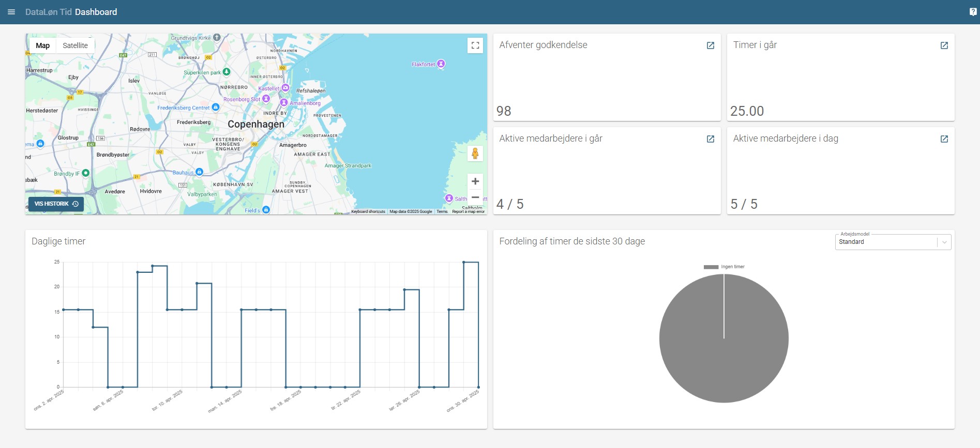The image size is (980, 448).
Task: Click the Arbejdsmodel dropdown chevron arrow
Action: [x=944, y=242]
